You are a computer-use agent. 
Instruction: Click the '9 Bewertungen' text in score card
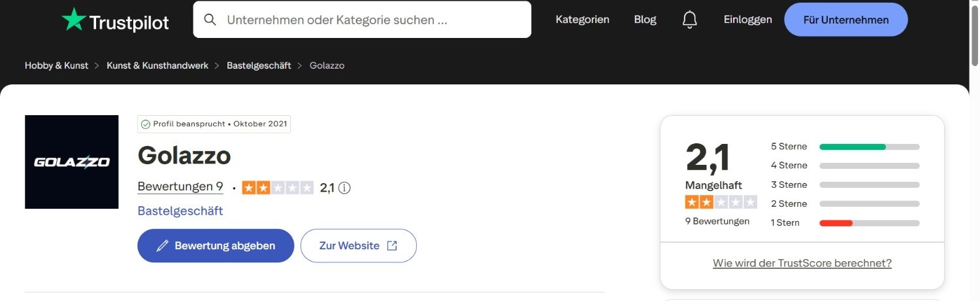click(717, 221)
